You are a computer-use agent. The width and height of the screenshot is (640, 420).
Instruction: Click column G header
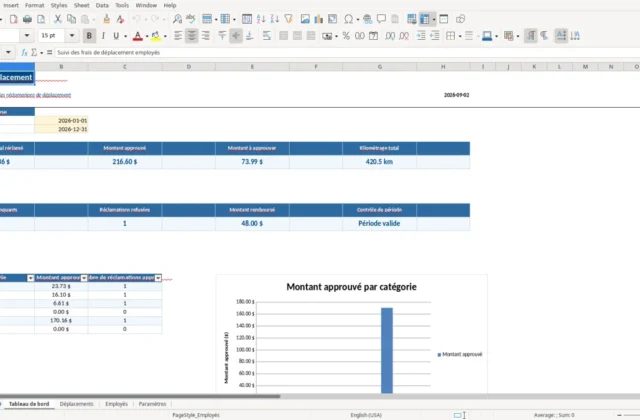coord(380,67)
